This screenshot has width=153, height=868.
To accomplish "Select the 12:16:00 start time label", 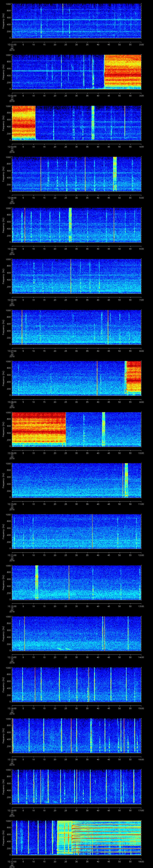I will click(12, 811).
